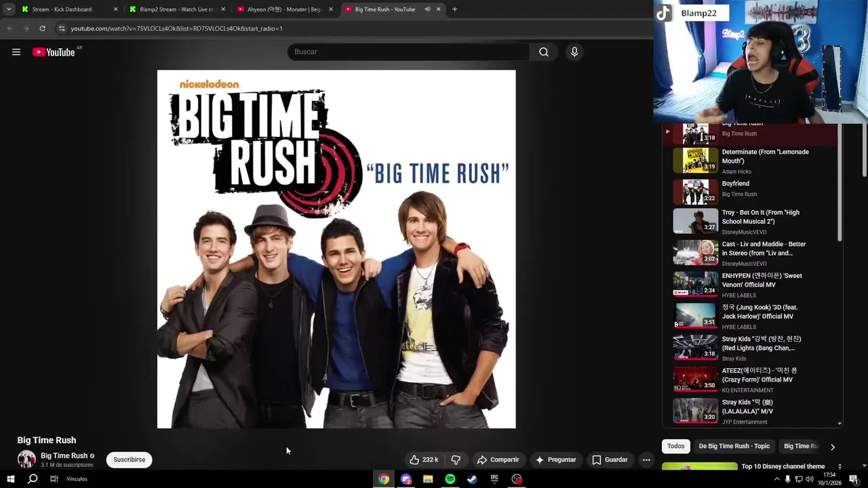Start voice search with microphone icon
This screenshot has height=488, width=868.
coord(574,52)
